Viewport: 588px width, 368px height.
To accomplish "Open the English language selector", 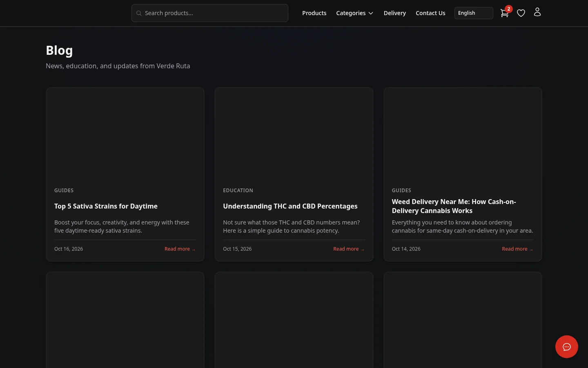I will [474, 13].
